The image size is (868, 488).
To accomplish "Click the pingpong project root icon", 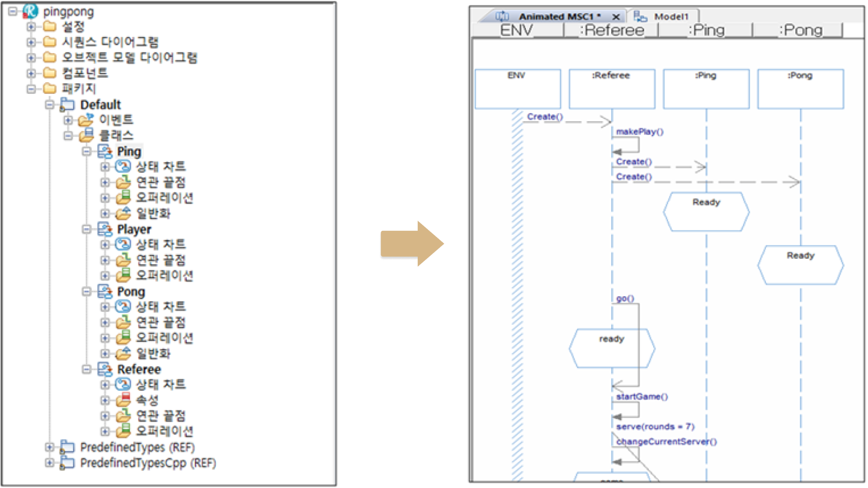I will click(30, 11).
